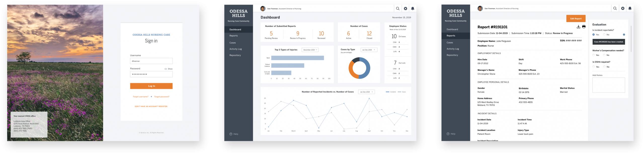
Task: Select No for 'Is OSHA required?'
Action: (x=604, y=67)
